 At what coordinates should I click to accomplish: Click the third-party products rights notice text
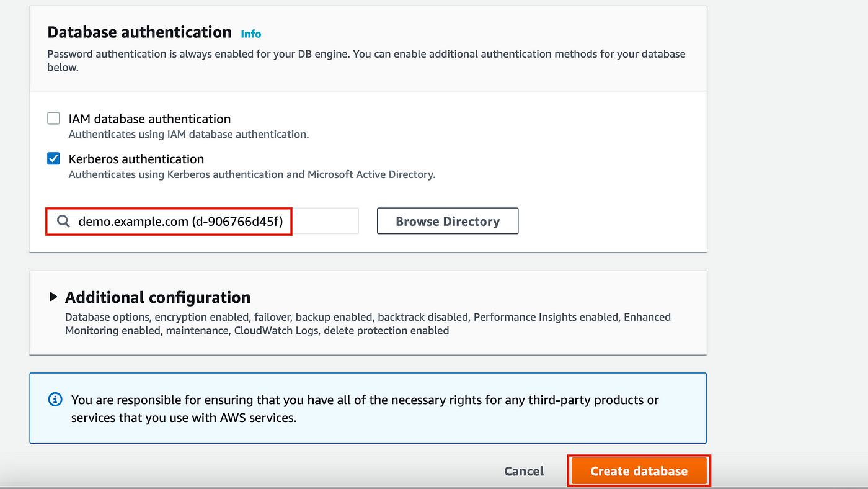click(x=365, y=408)
